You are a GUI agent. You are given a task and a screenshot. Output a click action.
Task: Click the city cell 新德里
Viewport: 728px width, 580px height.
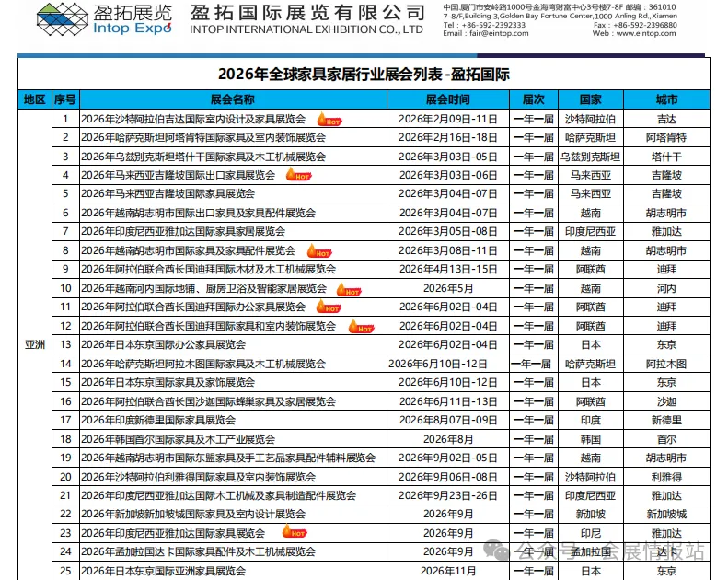point(666,420)
